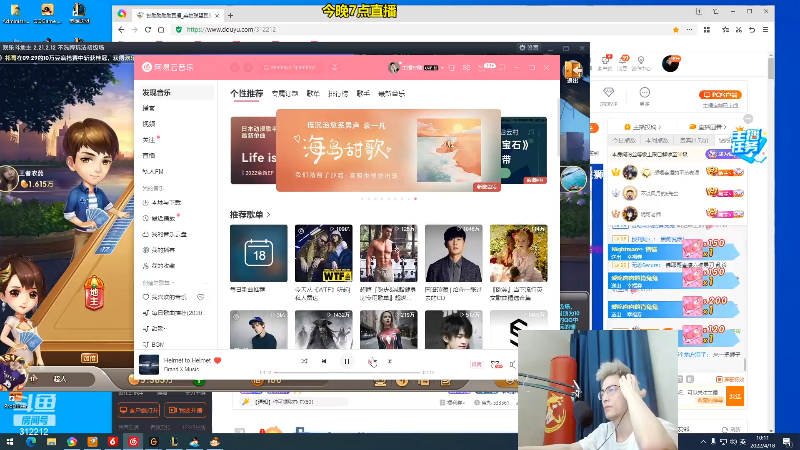Open the daily recommendation calendar card
The width and height of the screenshot is (800, 450).
(x=259, y=253)
